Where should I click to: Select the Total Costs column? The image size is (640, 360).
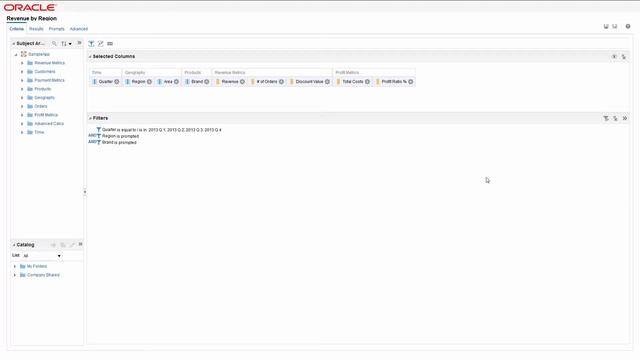click(353, 82)
